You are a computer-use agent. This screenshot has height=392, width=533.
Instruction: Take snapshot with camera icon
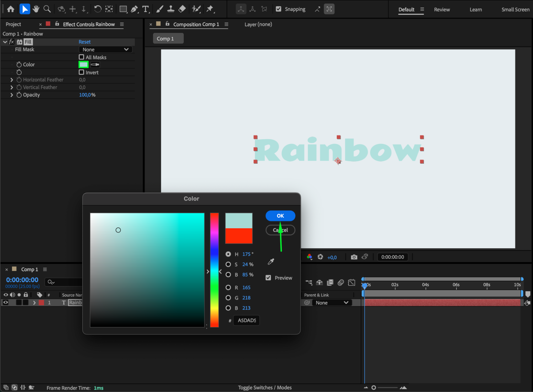pyautogui.click(x=354, y=257)
